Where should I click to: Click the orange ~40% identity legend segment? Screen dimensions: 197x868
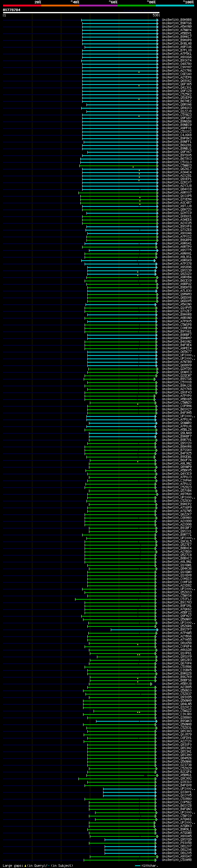[x=60, y=6]
